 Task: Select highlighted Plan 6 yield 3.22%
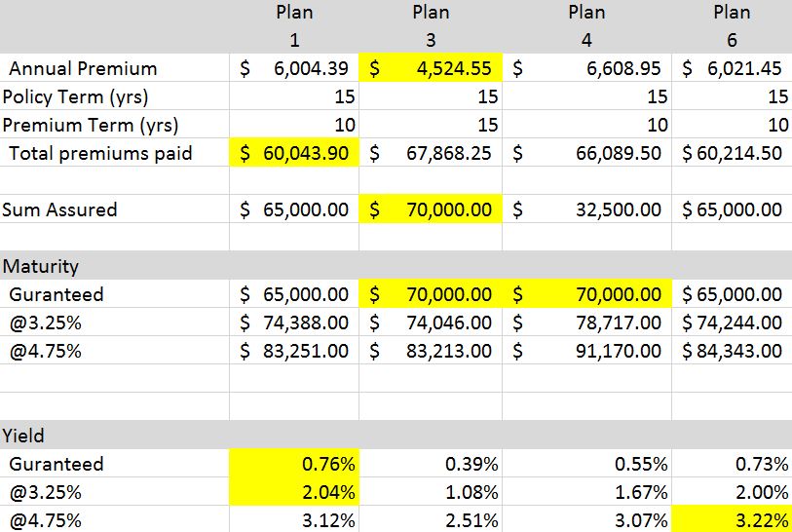point(733,520)
